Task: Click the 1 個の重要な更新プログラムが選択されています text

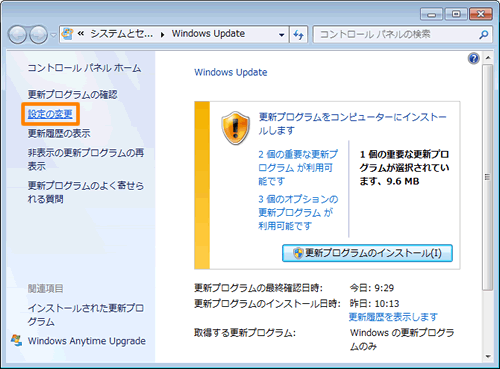Action: click(404, 168)
